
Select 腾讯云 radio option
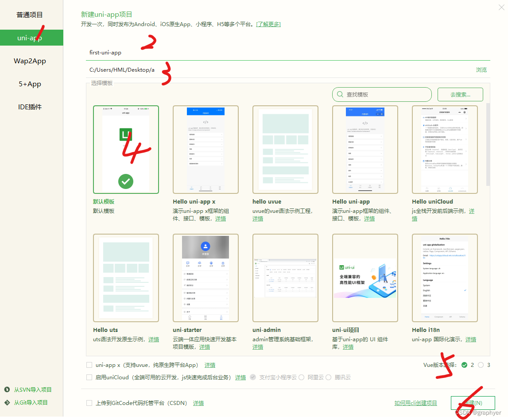329,377
